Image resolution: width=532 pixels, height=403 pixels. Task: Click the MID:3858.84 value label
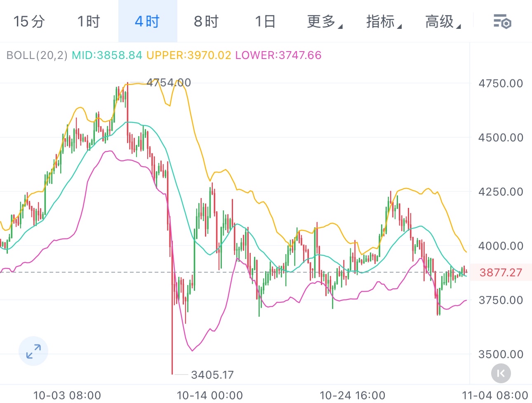coord(107,55)
